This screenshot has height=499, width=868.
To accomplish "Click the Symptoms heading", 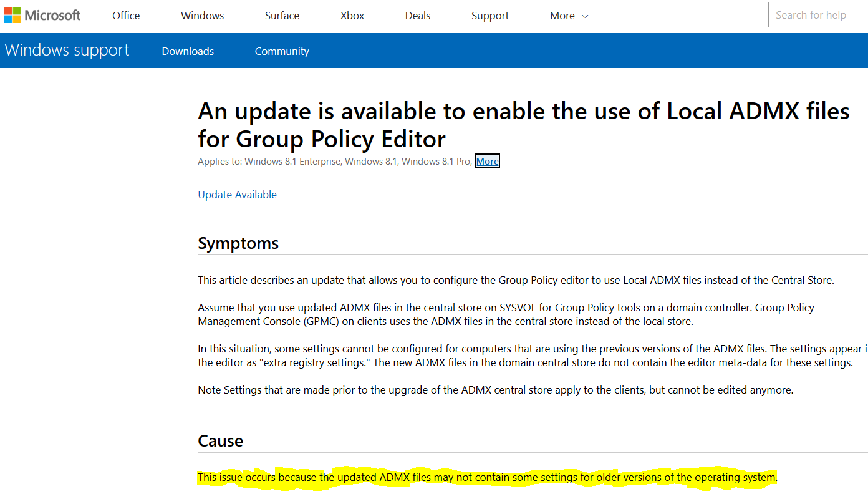I will tap(238, 243).
